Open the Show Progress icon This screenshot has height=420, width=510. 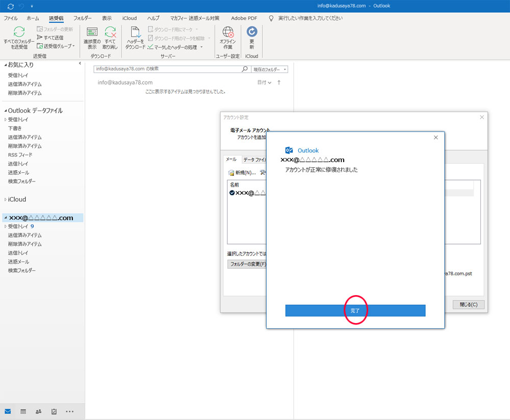[x=92, y=32]
